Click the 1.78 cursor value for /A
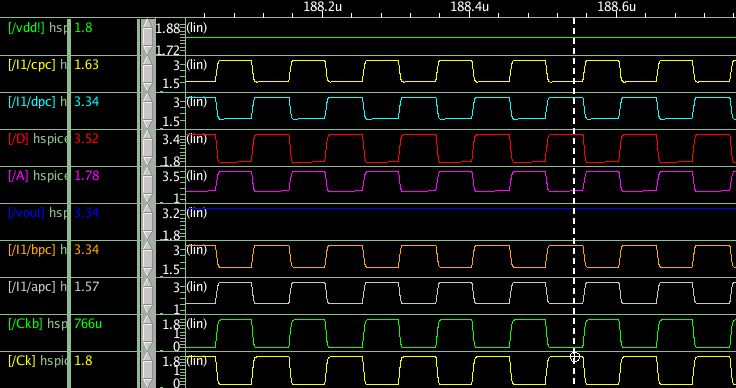The image size is (736, 388). pos(87,176)
